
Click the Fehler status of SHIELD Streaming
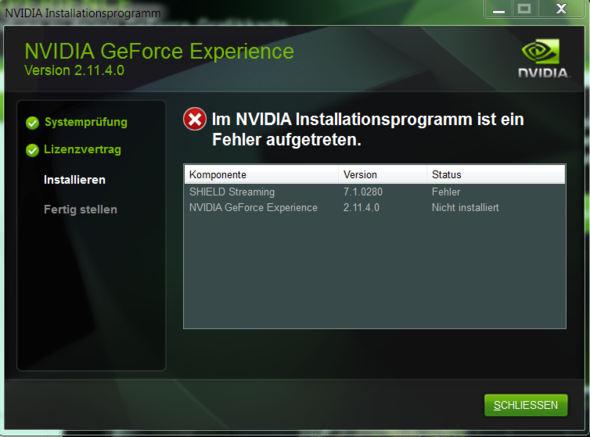coord(446,192)
